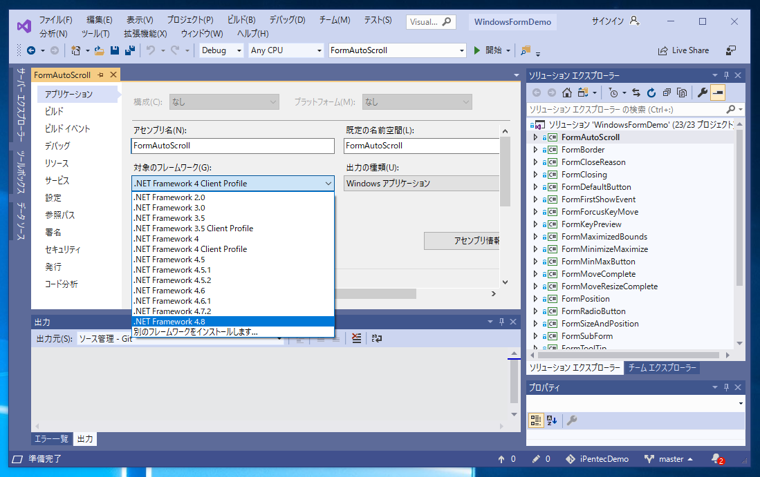
Task: Expand the FormClosing project node
Action: [x=535, y=175]
